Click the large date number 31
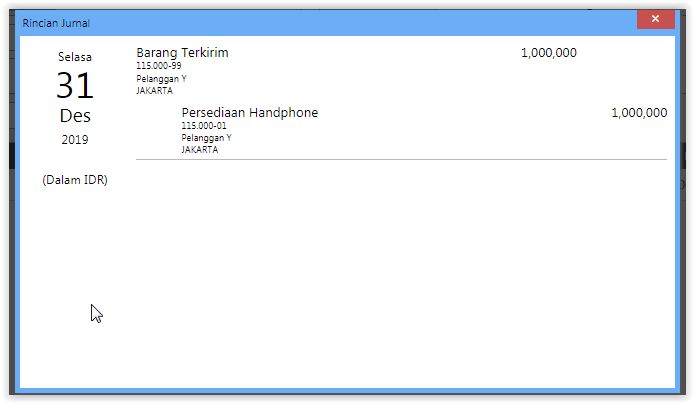Viewport: 694px width, 403px height. pos(75,86)
